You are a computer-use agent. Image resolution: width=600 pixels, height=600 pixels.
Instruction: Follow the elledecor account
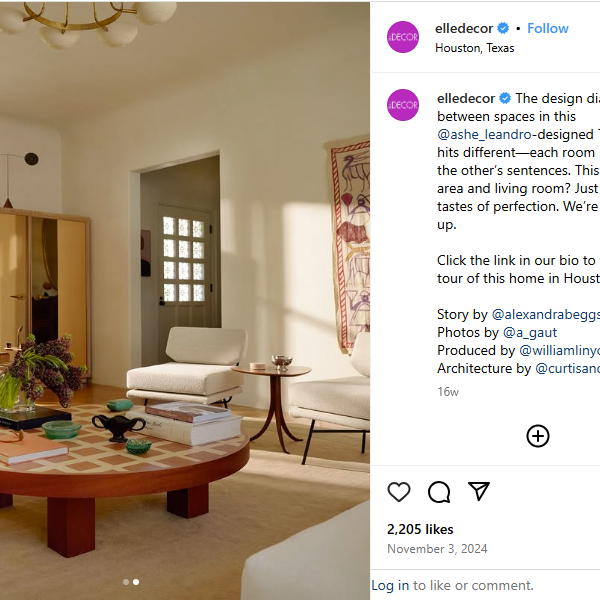click(x=548, y=28)
